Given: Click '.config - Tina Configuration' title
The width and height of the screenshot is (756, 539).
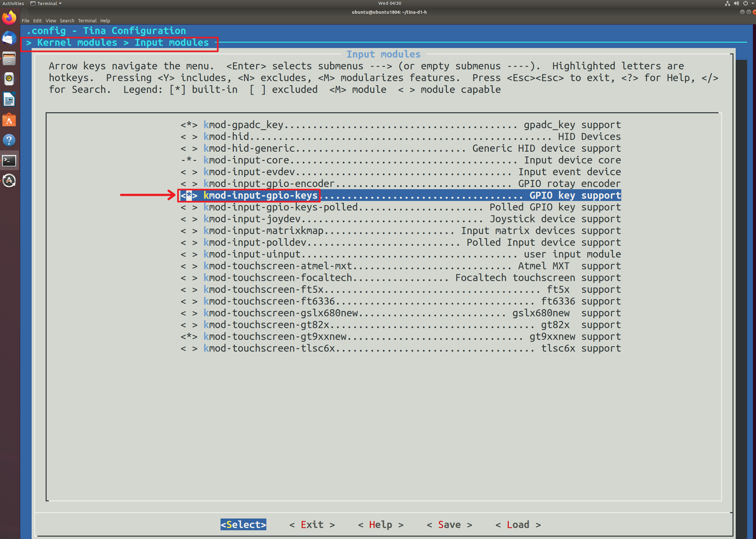Looking at the screenshot, I should tap(106, 31).
